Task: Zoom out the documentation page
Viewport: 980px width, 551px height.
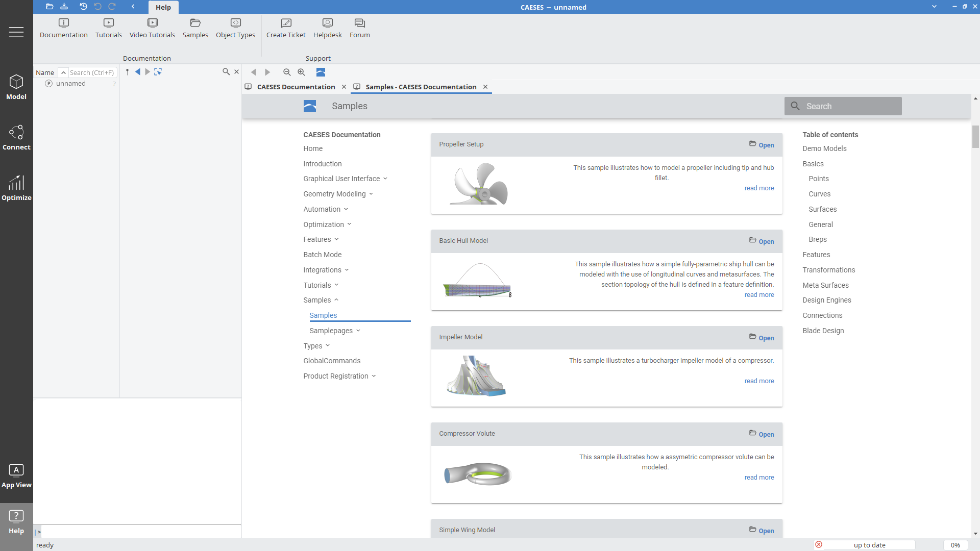Action: 287,72
